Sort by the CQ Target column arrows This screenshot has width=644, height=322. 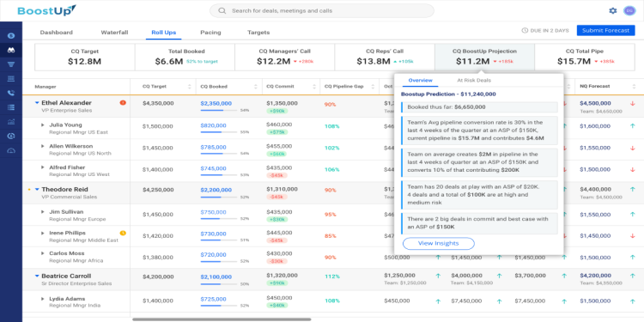[190, 86]
